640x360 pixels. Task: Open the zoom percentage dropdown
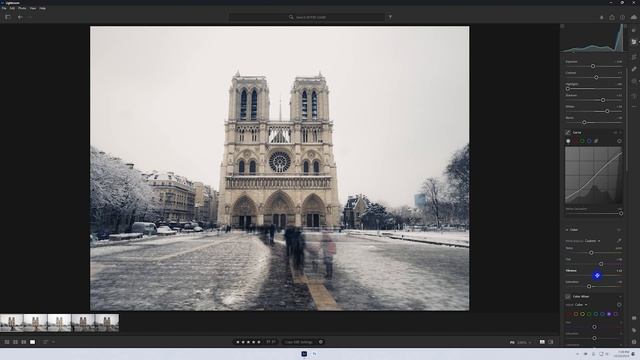click(524, 342)
